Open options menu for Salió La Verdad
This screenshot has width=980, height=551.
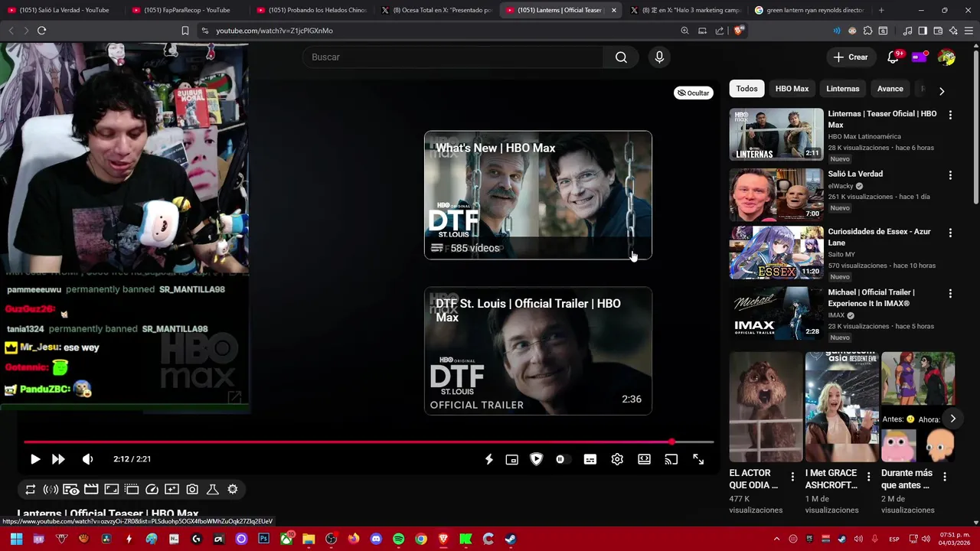(x=950, y=175)
